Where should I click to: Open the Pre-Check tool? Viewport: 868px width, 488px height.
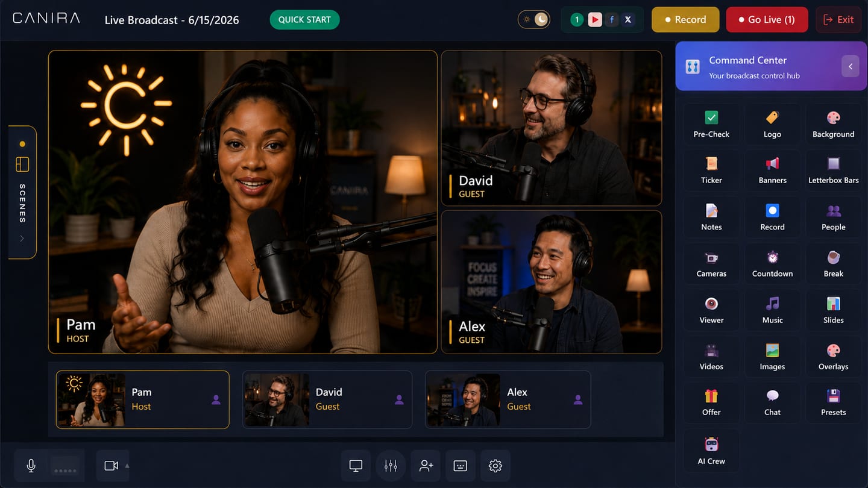[711, 123]
